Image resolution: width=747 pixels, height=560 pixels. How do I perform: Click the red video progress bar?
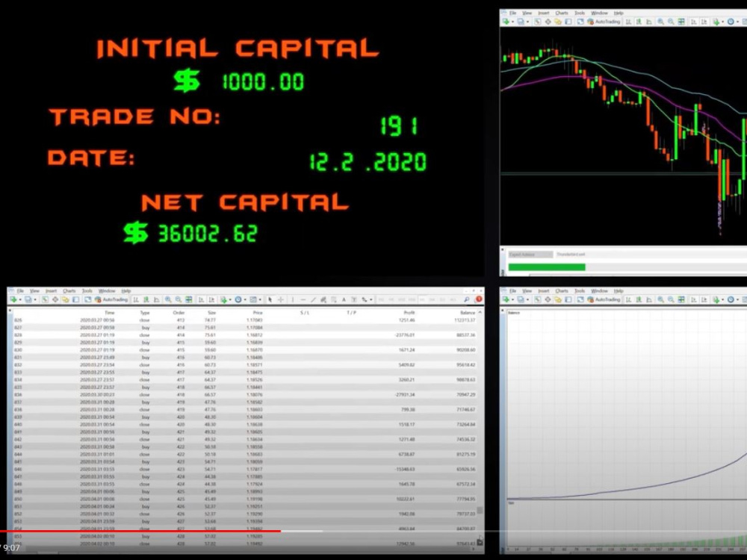[140, 531]
